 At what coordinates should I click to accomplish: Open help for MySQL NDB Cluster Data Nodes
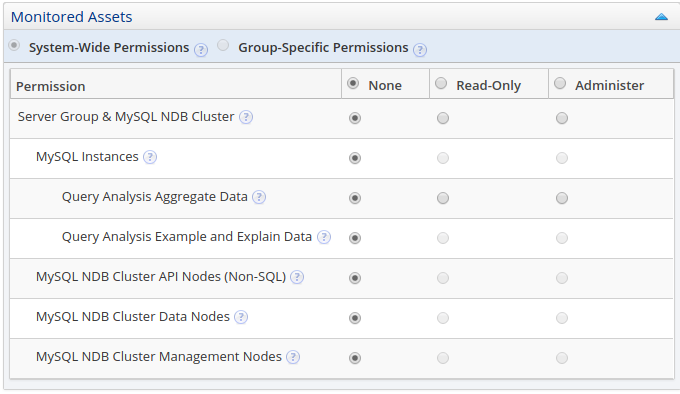click(x=241, y=317)
